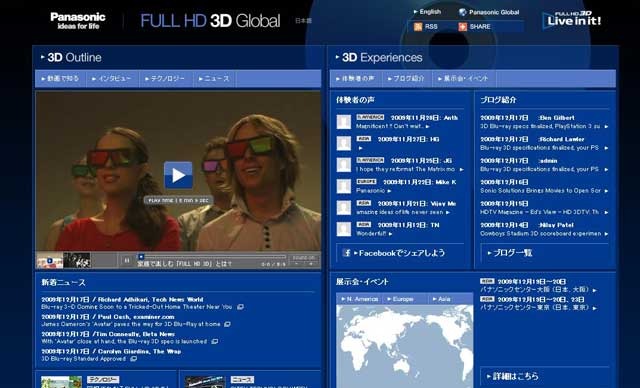This screenshot has height=388, width=640.
Task: Open the インタビュー tab
Action: [112, 78]
